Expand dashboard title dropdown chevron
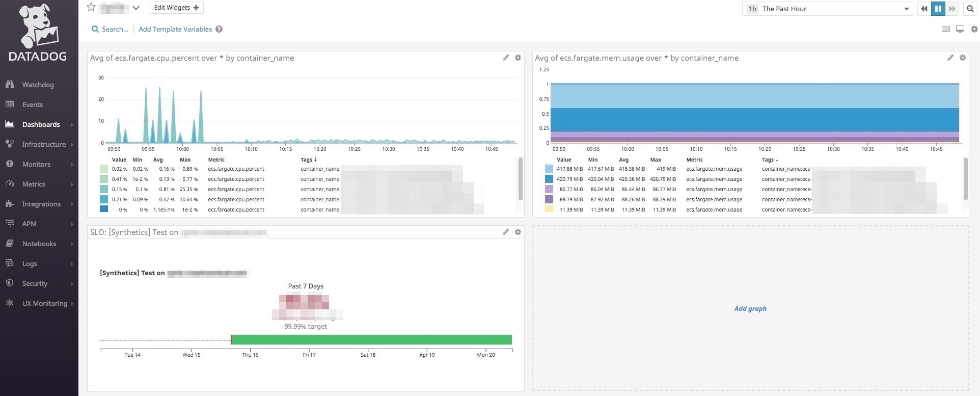The image size is (980, 396). [x=135, y=8]
